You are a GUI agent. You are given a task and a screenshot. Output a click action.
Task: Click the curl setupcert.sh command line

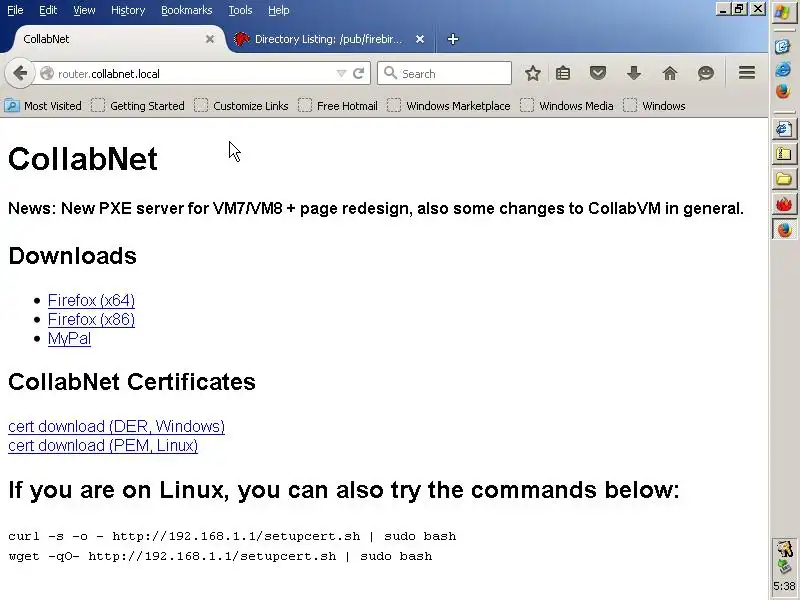click(x=232, y=536)
